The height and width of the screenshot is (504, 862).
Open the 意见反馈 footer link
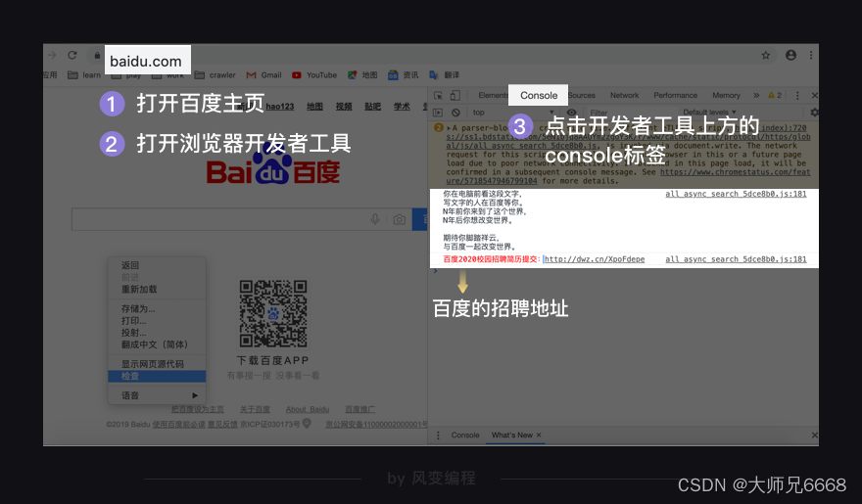click(x=222, y=425)
